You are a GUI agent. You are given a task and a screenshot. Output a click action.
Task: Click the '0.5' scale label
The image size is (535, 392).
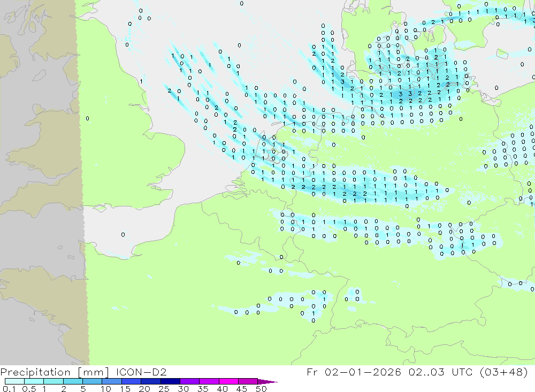pos(29,389)
